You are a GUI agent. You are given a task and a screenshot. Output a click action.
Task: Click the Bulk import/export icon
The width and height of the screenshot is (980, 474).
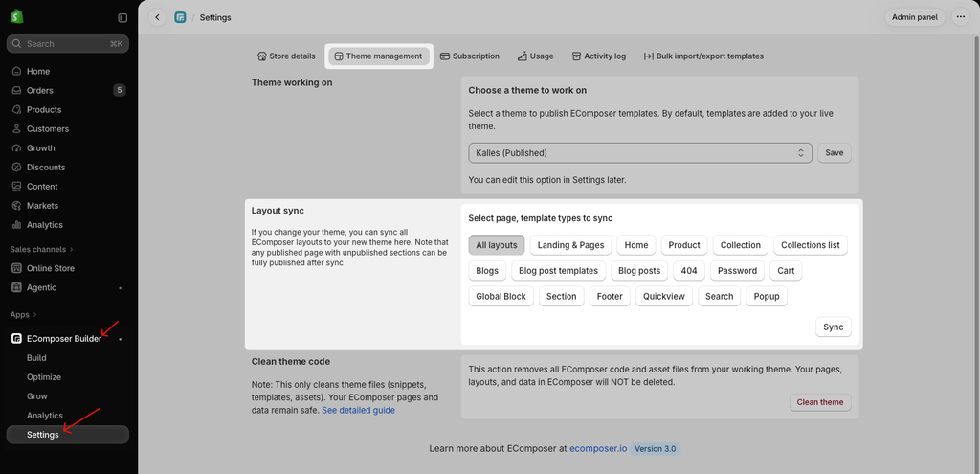[x=649, y=56]
